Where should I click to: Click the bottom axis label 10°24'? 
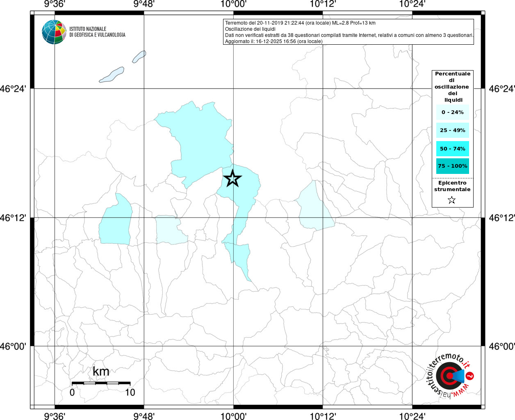(412, 416)
